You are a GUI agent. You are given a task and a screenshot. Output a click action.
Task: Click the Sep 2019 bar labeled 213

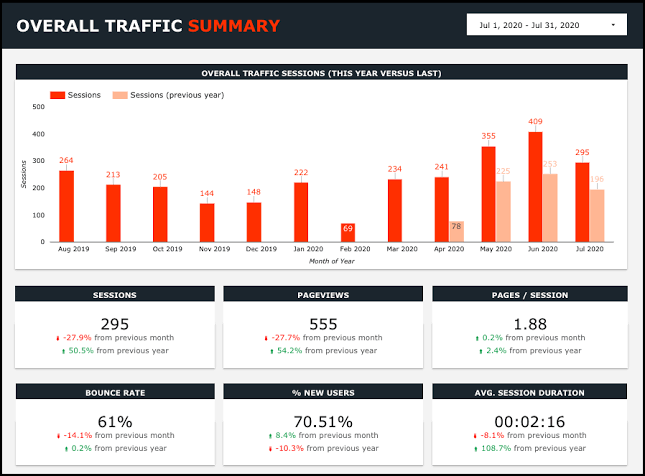click(x=113, y=213)
